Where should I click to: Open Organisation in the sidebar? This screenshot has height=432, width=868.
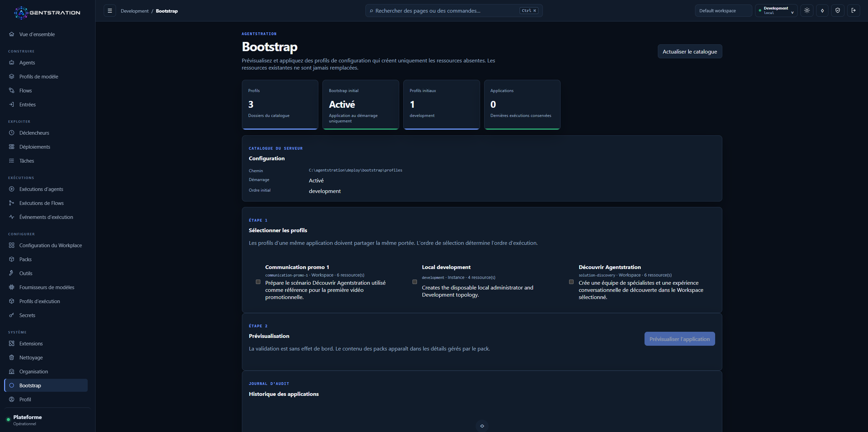tap(46, 371)
